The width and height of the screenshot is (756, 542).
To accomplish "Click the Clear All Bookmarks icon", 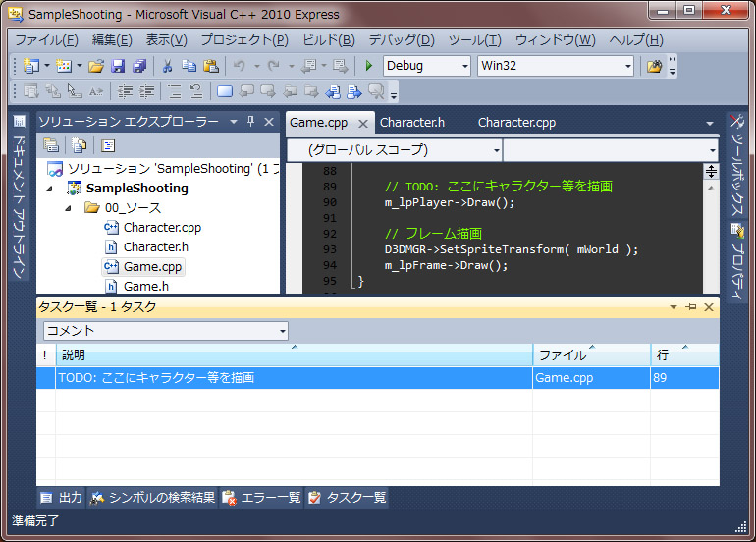I will pos(377,91).
